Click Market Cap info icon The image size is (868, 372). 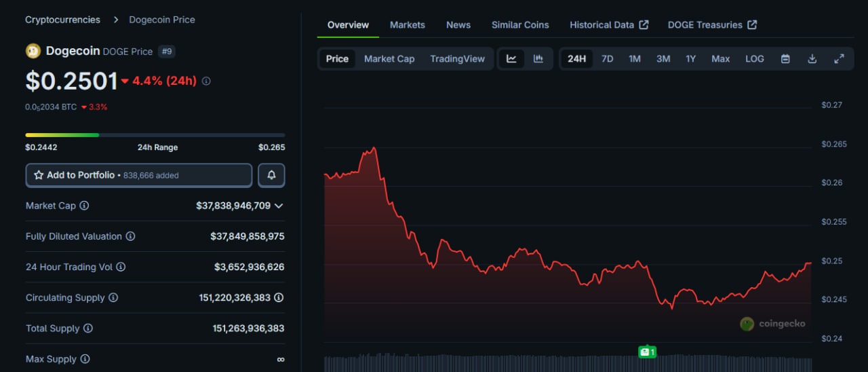(x=85, y=206)
